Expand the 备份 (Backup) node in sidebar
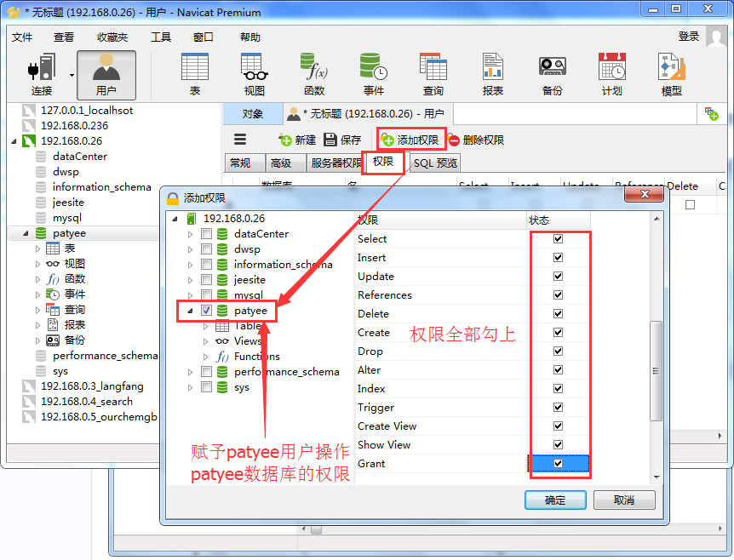 [x=38, y=340]
